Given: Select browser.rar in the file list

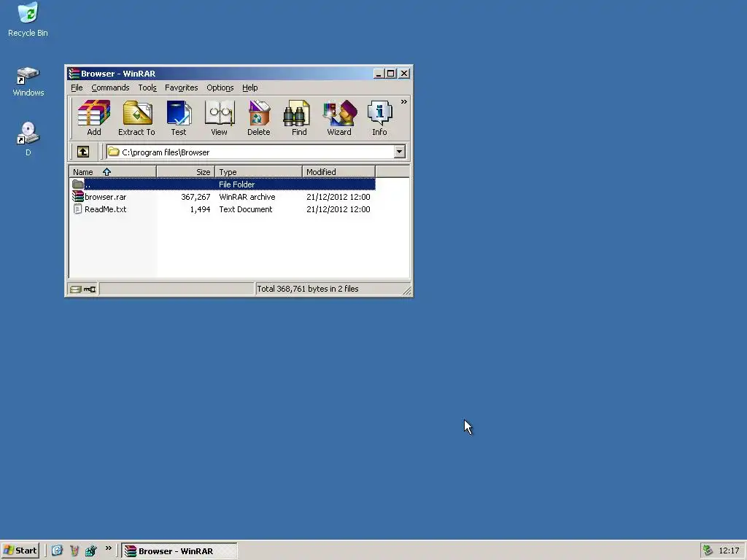Looking at the screenshot, I should click(105, 197).
